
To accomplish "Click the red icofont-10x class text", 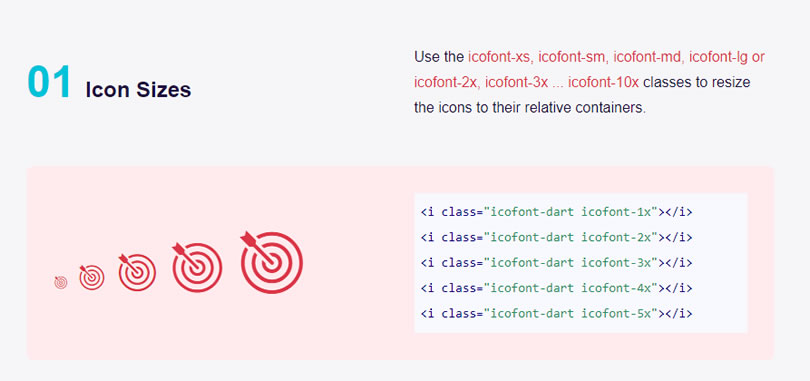I will (x=603, y=83).
